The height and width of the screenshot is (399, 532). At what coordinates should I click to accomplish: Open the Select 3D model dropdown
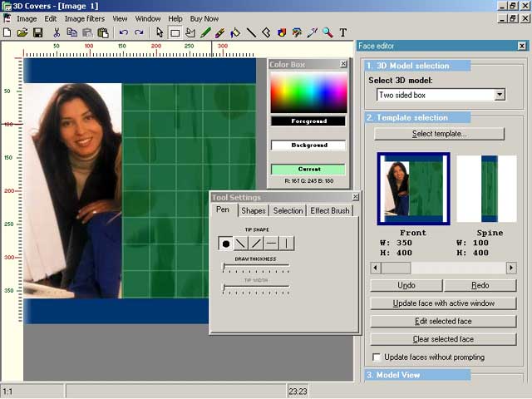[x=499, y=95]
